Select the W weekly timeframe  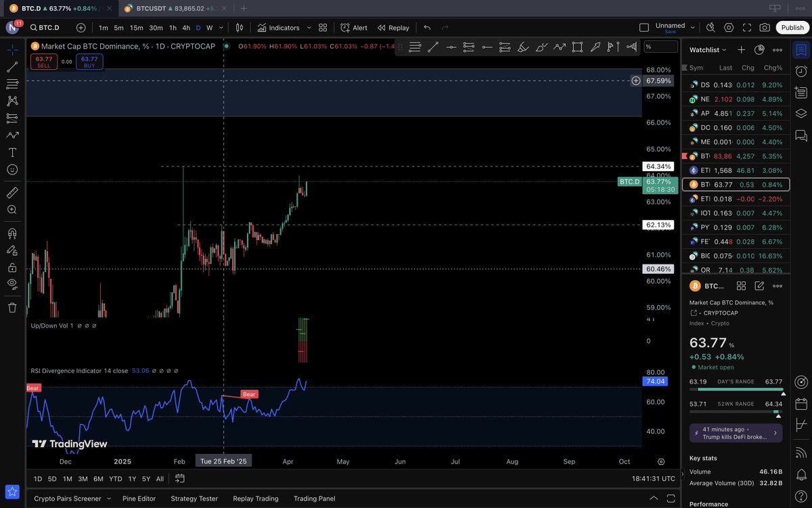pos(209,28)
